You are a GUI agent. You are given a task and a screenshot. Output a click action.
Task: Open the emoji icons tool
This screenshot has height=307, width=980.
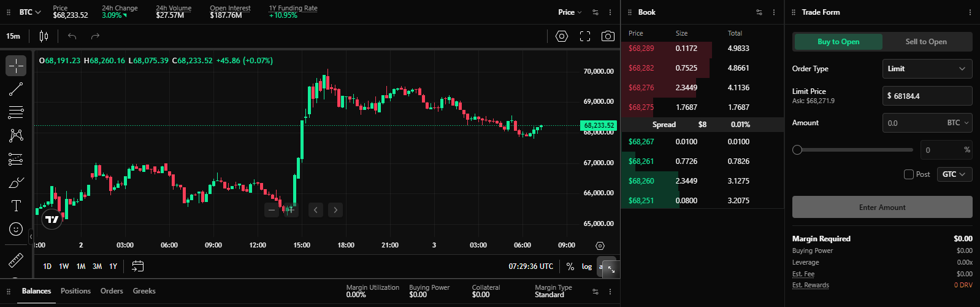(16, 229)
